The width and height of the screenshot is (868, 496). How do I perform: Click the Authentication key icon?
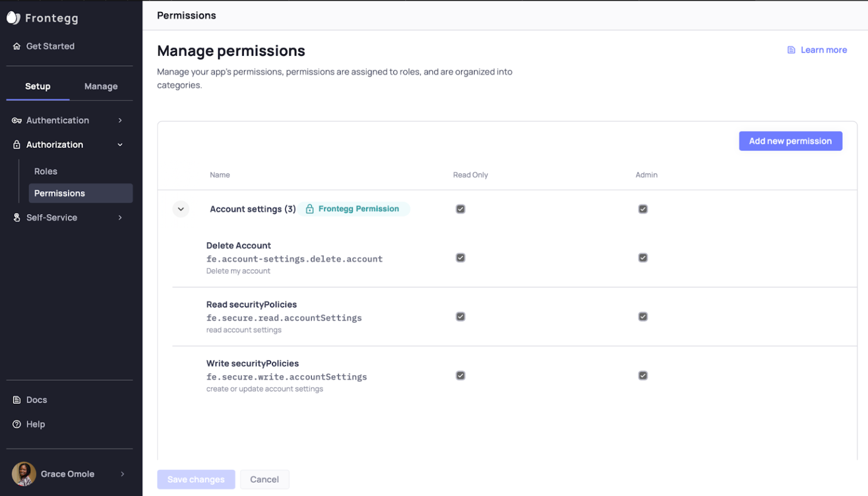(x=17, y=120)
